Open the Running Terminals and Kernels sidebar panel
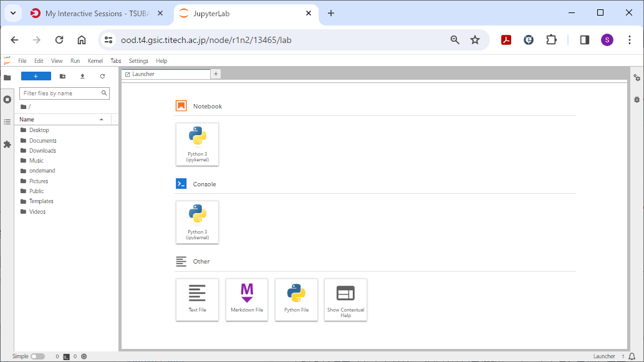Screen dimensions: 644x362 [x=7, y=100]
